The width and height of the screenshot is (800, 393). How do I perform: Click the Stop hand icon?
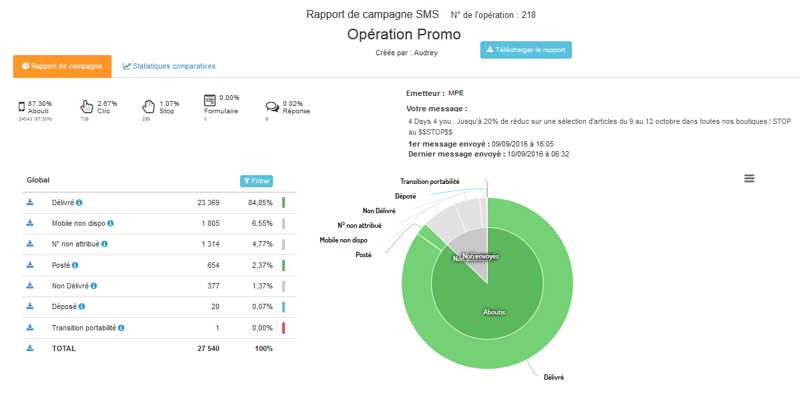click(148, 107)
